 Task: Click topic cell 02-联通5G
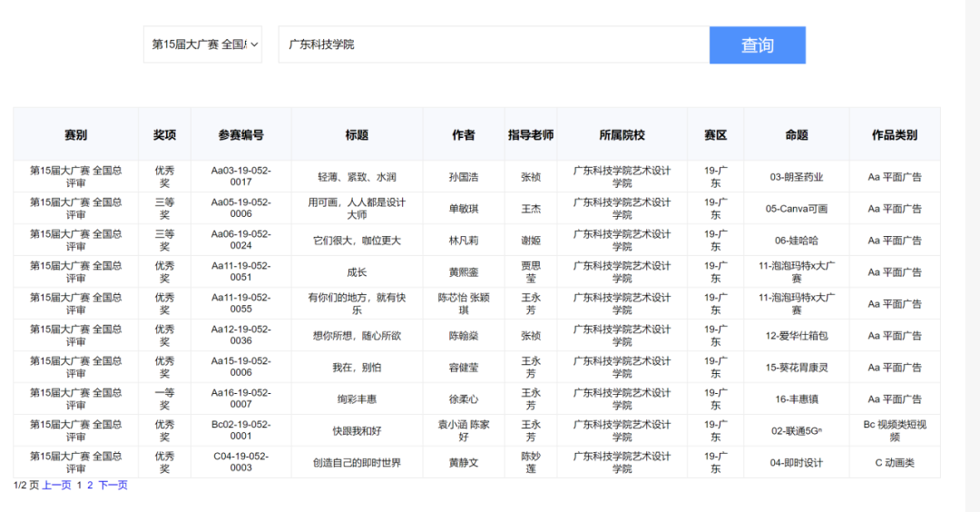797,430
